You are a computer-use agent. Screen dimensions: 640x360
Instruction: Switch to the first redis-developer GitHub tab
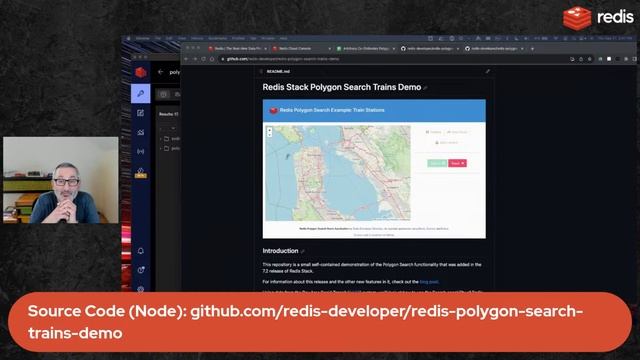pyautogui.click(x=430, y=49)
